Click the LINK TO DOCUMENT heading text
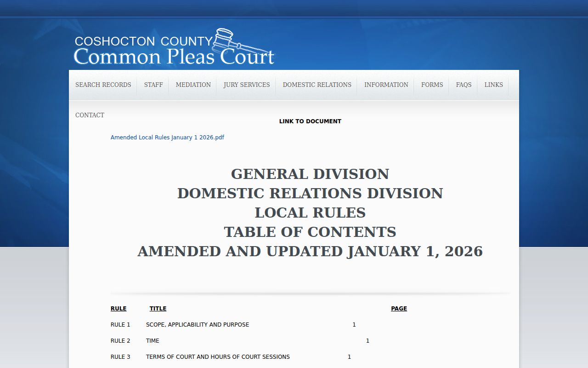The height and width of the screenshot is (368, 588). coord(310,121)
